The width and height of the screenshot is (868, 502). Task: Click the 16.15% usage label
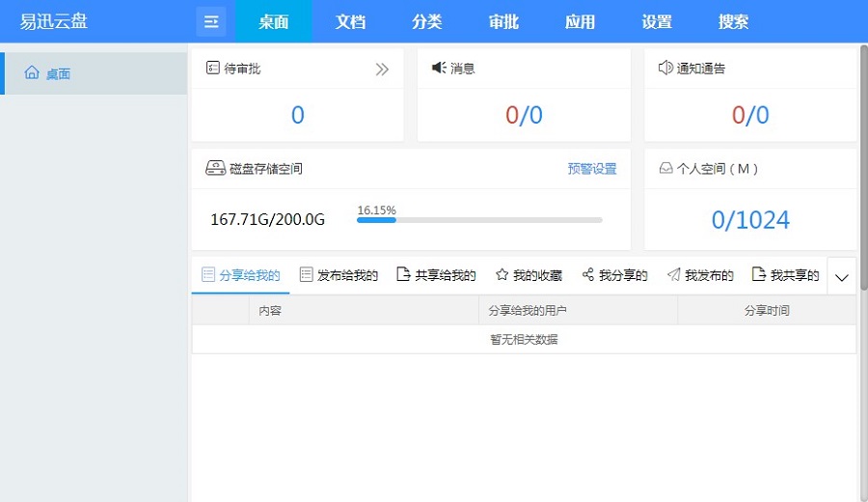coord(376,210)
